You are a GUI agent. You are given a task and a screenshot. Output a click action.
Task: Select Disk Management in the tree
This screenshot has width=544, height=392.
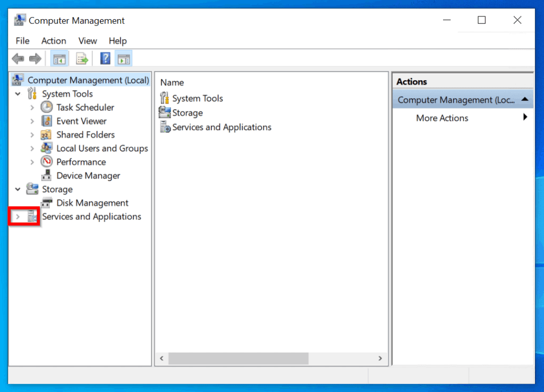92,203
